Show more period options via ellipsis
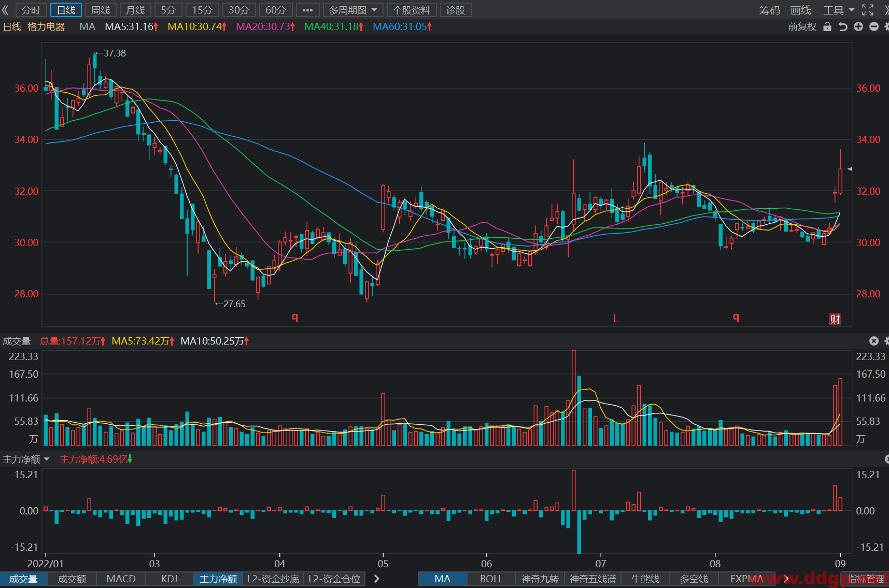 (307, 10)
